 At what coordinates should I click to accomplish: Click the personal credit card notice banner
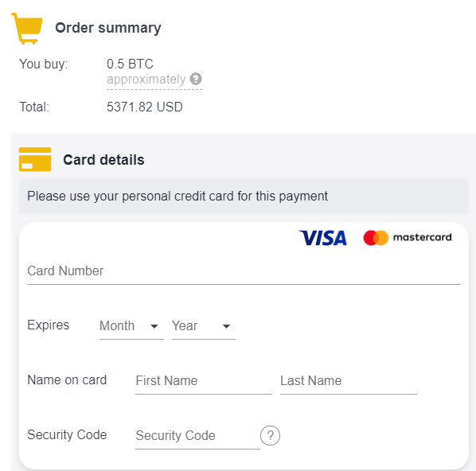[244, 197]
